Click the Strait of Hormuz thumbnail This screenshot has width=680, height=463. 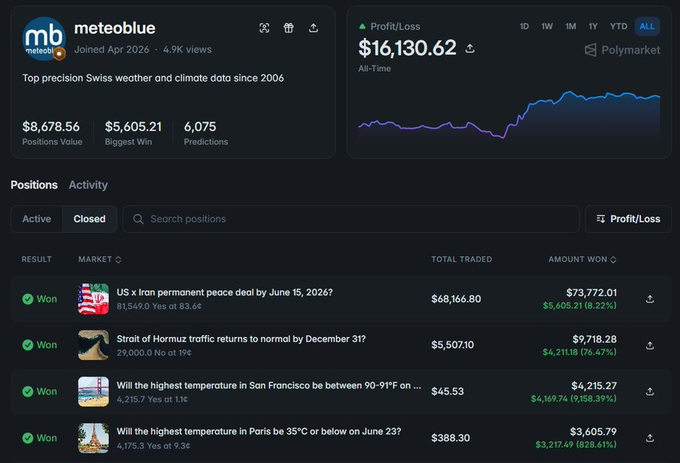pos(93,345)
